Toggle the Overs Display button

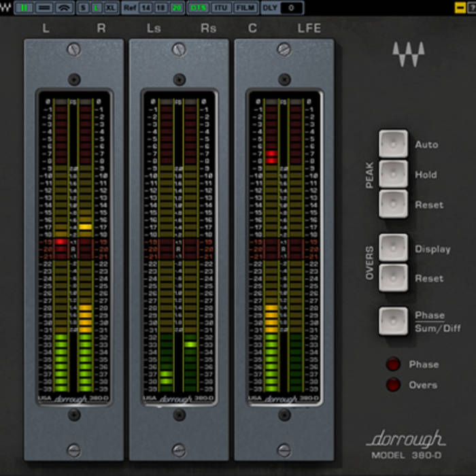(x=394, y=248)
